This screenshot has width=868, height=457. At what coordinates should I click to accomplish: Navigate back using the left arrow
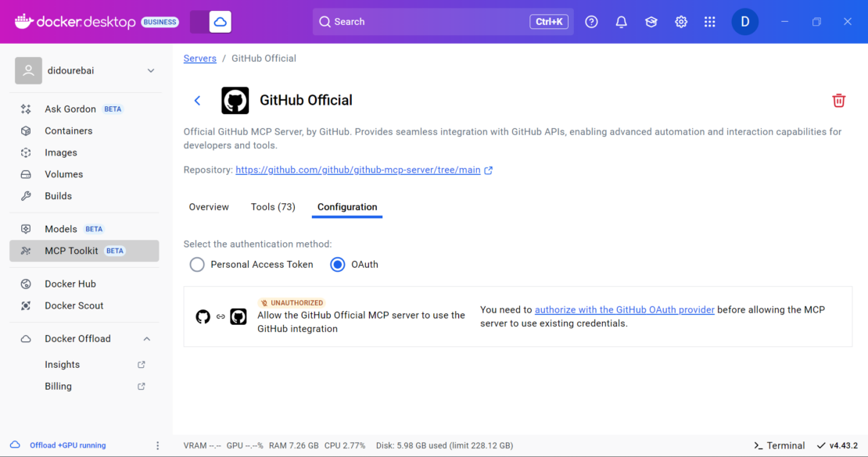click(x=197, y=100)
